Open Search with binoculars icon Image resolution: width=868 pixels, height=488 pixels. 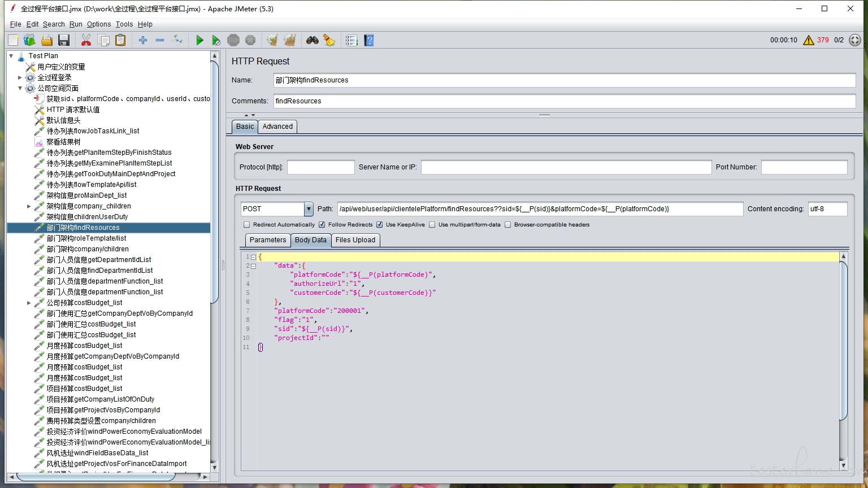pos(313,40)
